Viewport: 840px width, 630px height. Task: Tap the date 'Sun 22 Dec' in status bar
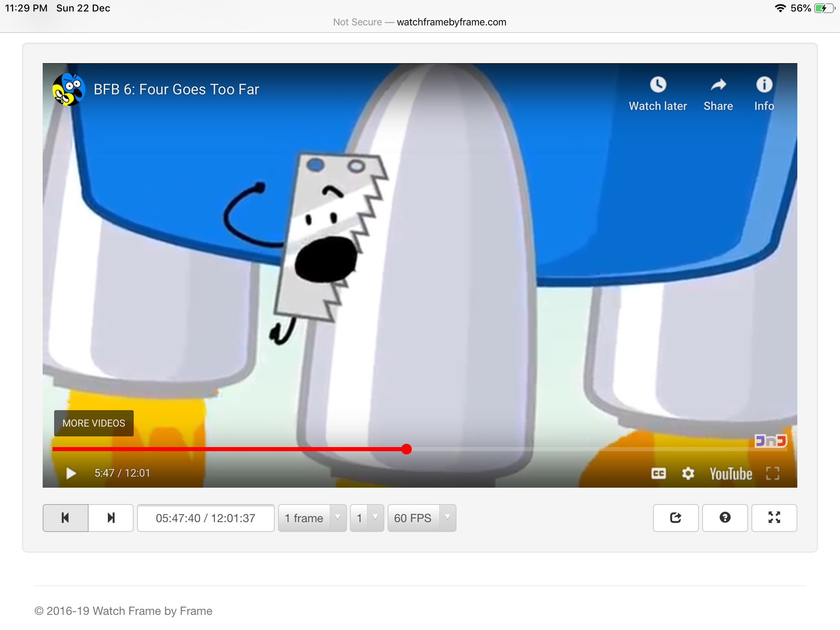click(83, 8)
